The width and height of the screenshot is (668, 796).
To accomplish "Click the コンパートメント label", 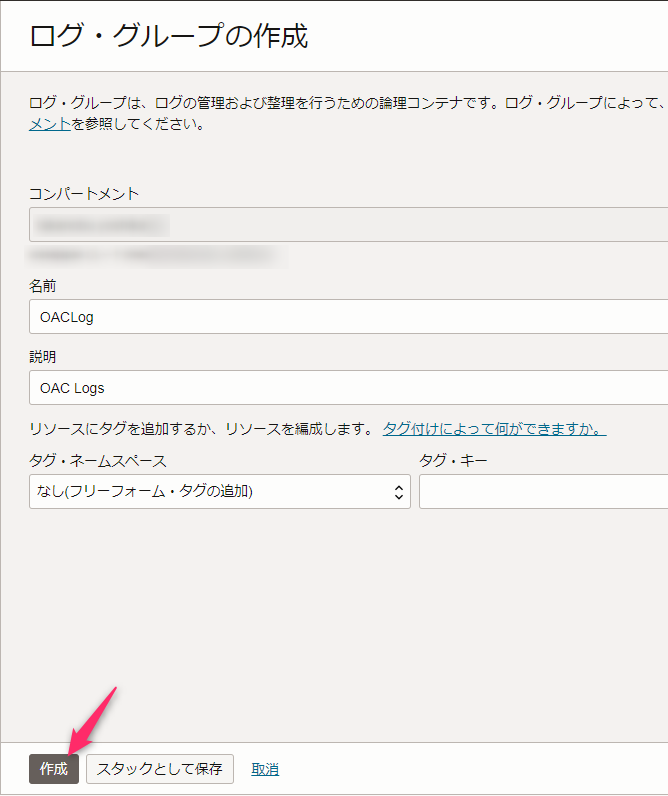I will tap(84, 193).
